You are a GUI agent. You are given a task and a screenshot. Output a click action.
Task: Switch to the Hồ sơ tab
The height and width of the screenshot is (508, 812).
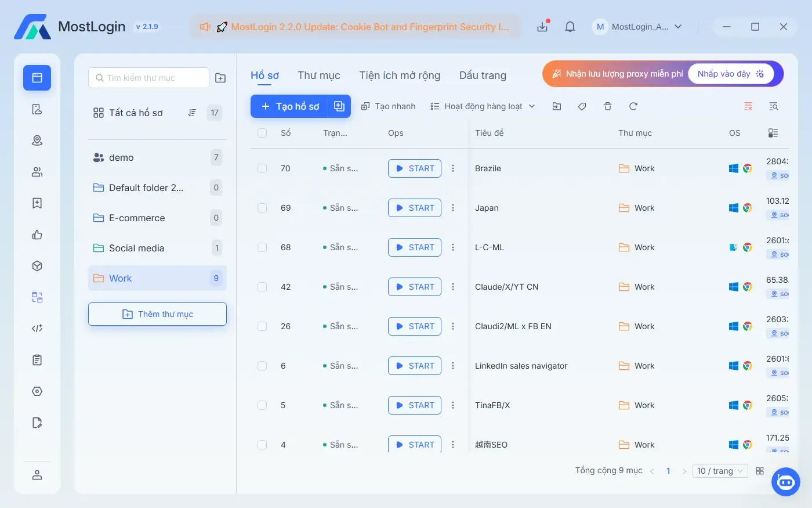click(264, 75)
